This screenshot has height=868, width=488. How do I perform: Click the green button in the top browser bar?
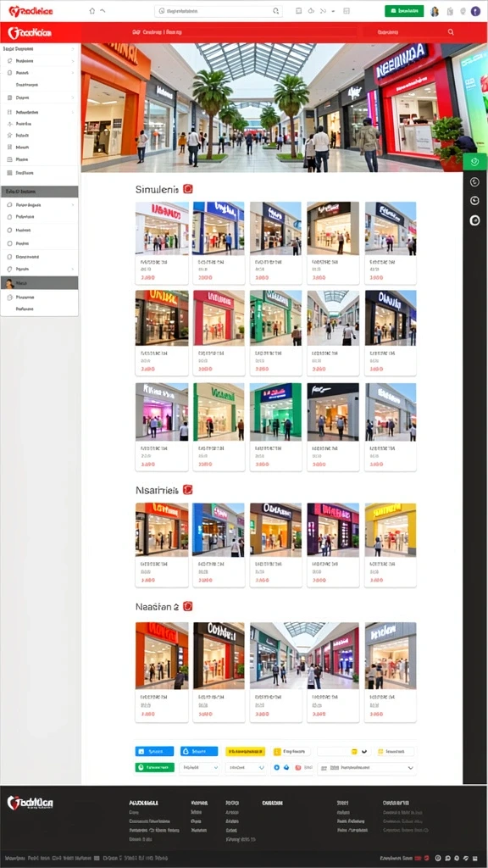tap(404, 10)
